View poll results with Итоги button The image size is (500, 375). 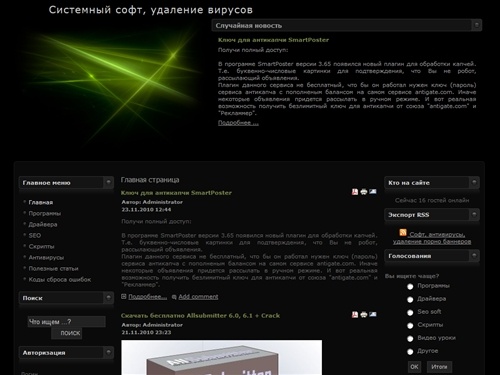(439, 367)
